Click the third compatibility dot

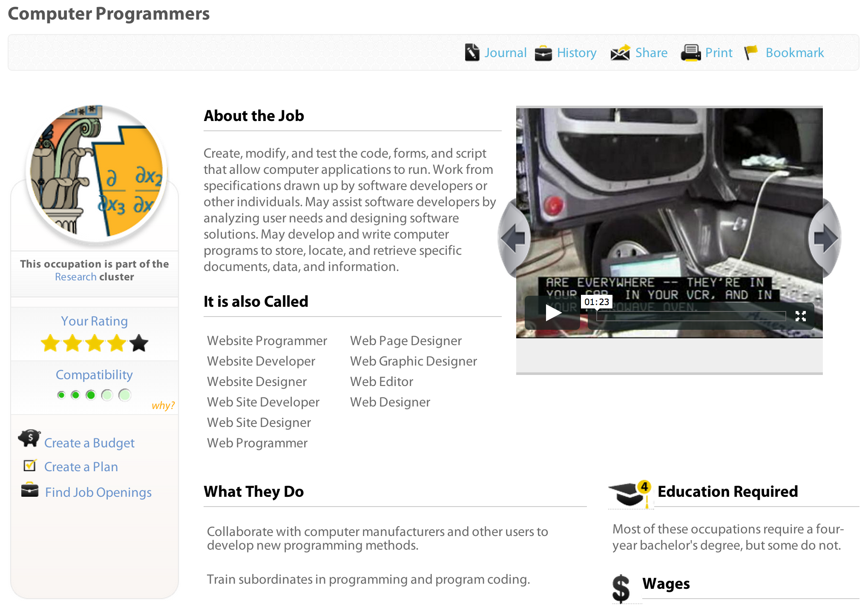point(91,395)
